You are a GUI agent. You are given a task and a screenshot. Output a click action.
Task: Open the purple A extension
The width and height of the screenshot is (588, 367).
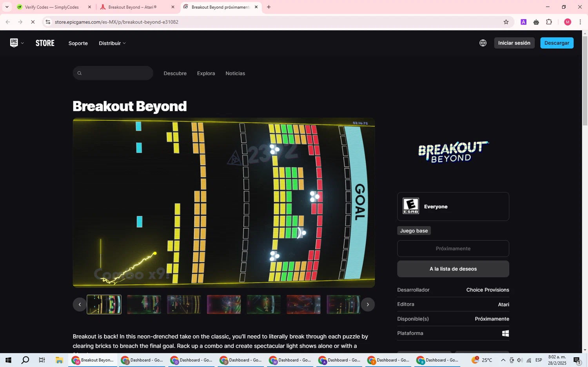523,22
